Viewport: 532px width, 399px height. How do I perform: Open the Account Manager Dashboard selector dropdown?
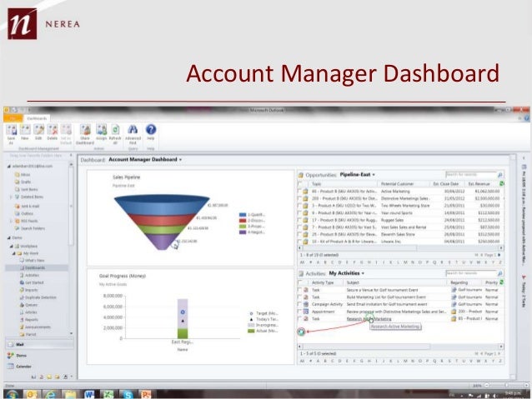click(x=180, y=160)
